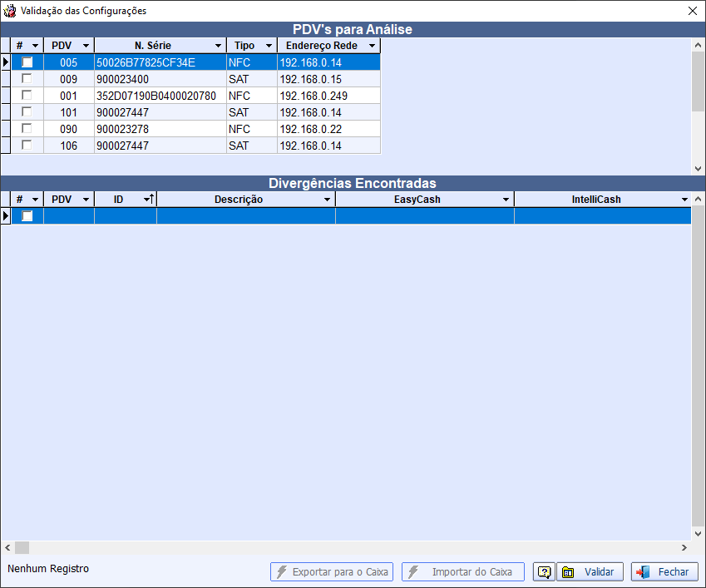Expand the Descrição column filter dropdown
Image resolution: width=706 pixels, height=588 pixels.
click(327, 200)
